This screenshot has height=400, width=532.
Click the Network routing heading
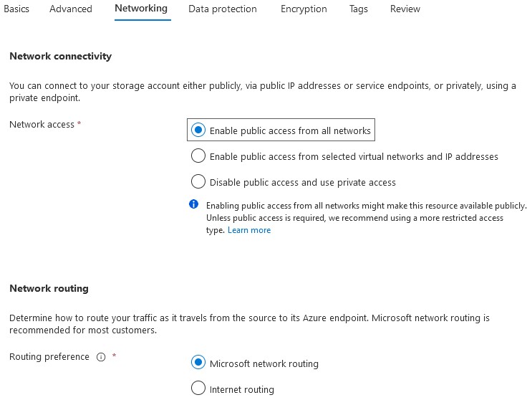49,288
